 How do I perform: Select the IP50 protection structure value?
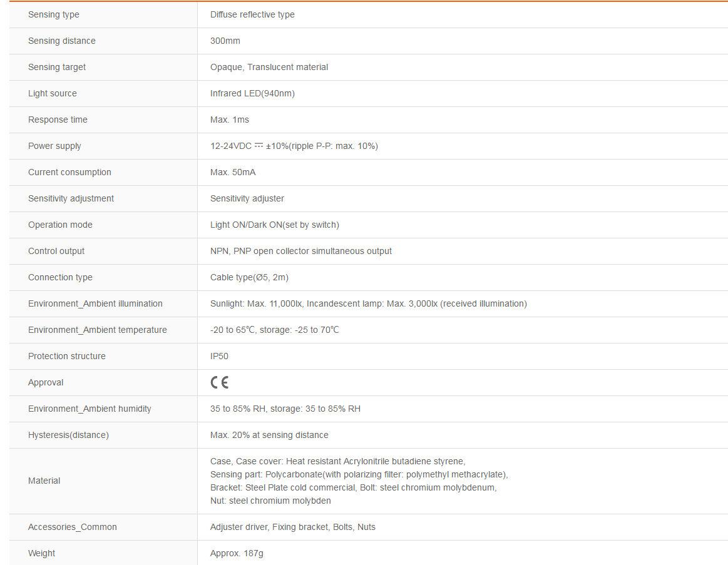click(x=219, y=356)
